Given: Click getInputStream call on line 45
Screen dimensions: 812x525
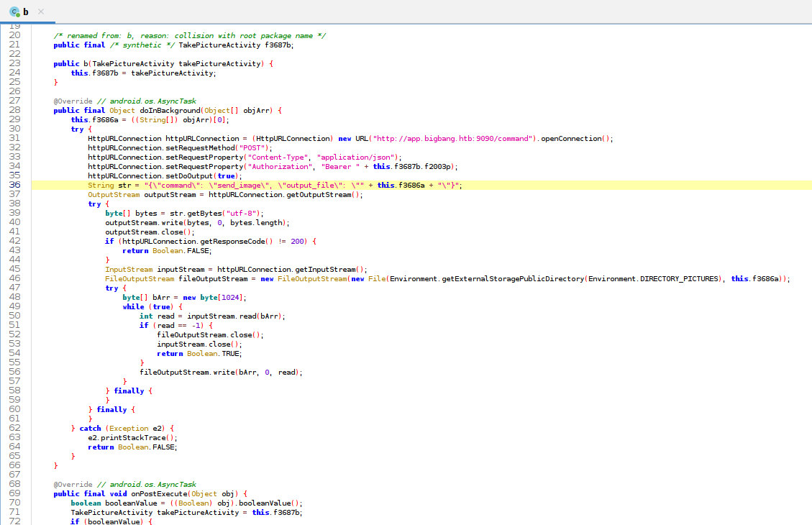Looking at the screenshot, I should click(327, 270).
